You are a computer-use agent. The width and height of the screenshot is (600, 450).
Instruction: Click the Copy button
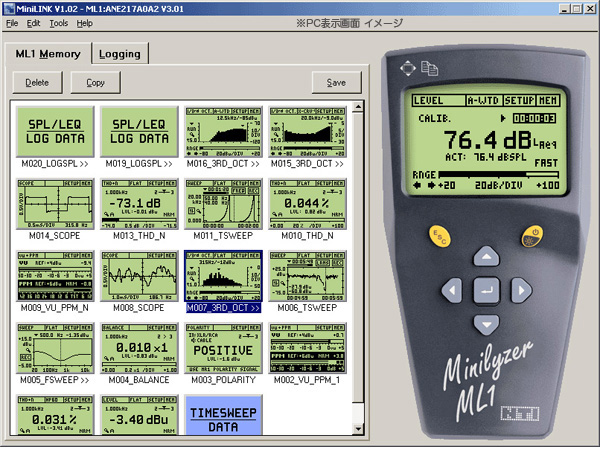(x=95, y=82)
